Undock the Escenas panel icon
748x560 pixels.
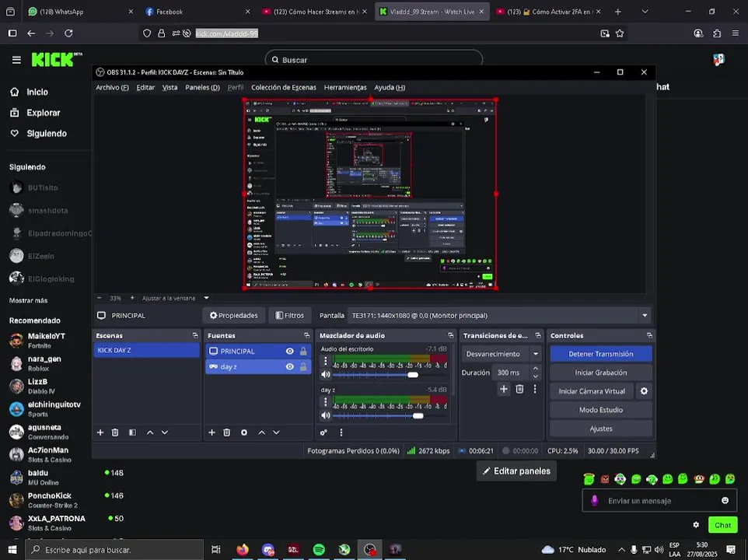[x=195, y=335]
